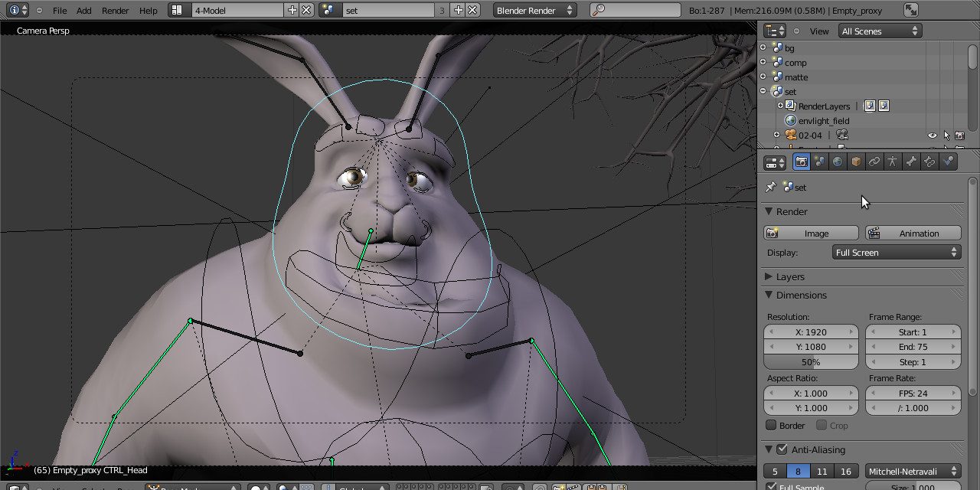This screenshot has height=490, width=980.
Task: Open the World properties tab
Action: coord(838,162)
